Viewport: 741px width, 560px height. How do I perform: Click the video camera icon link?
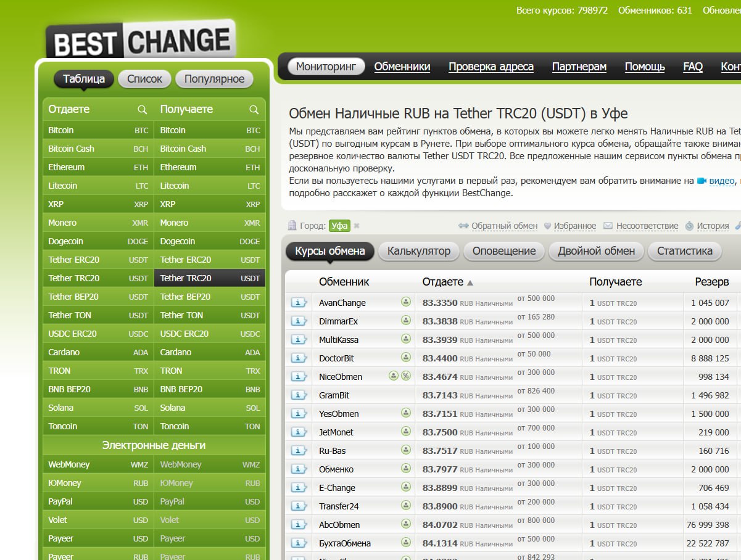click(702, 181)
